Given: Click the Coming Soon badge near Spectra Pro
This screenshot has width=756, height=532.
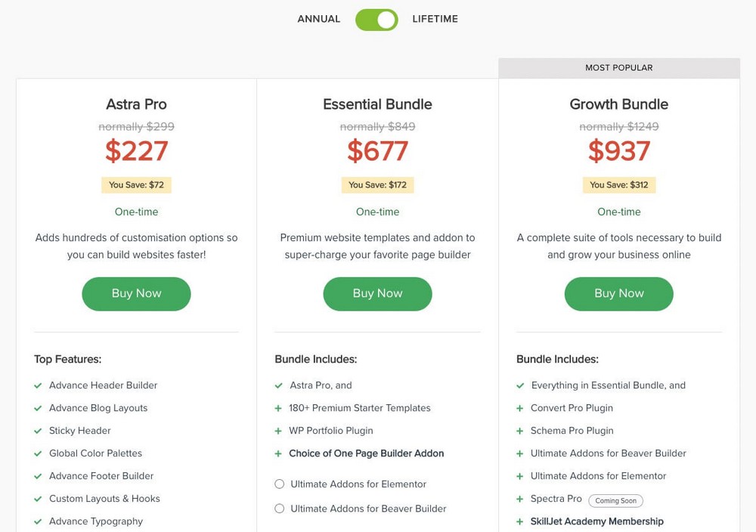Looking at the screenshot, I should [615, 500].
